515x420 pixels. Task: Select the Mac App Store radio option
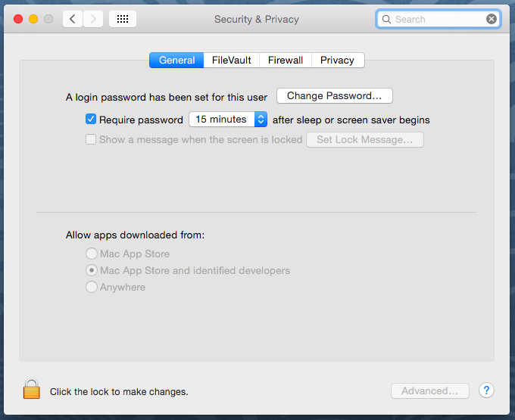point(92,254)
